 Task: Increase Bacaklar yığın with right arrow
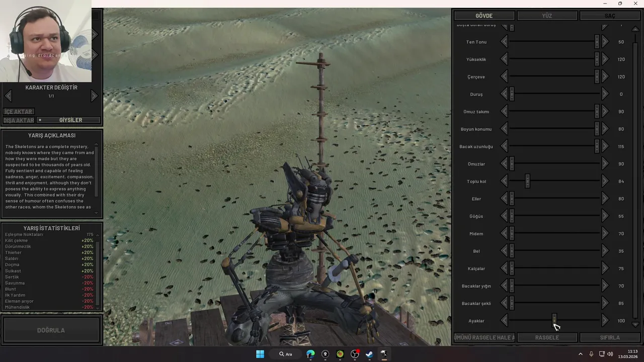coord(605,286)
